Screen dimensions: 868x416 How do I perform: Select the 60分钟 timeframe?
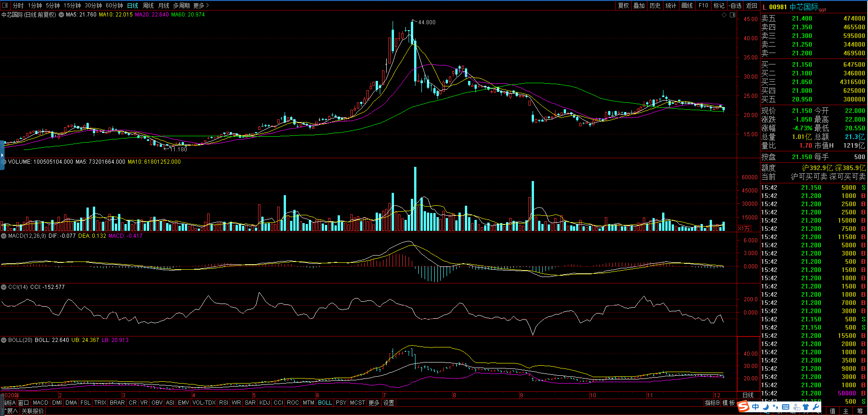[x=114, y=5]
